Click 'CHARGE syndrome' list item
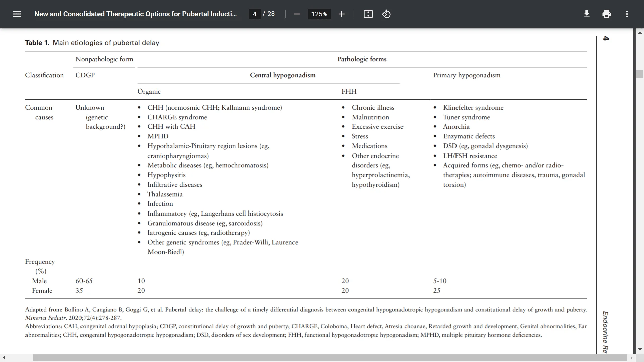 (177, 117)
